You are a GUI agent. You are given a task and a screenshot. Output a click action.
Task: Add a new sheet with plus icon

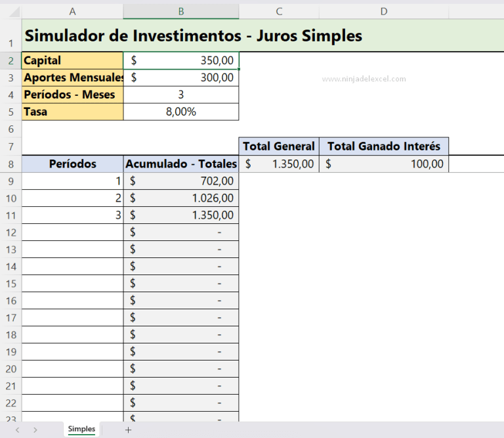(x=128, y=430)
